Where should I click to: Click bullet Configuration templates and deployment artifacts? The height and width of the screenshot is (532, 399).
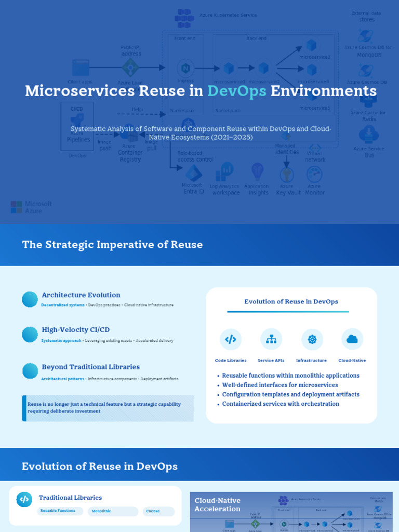(x=291, y=395)
